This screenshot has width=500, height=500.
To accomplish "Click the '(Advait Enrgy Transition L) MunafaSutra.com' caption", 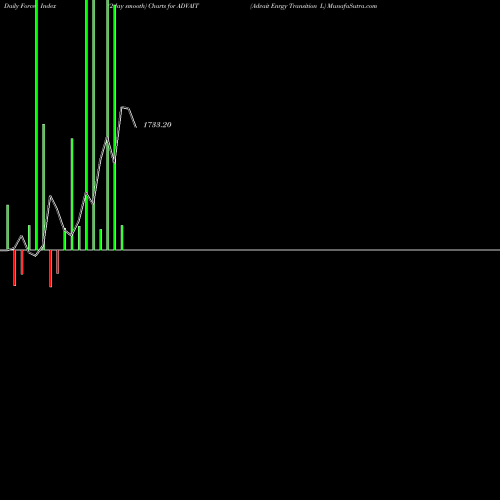I will coord(314,6).
